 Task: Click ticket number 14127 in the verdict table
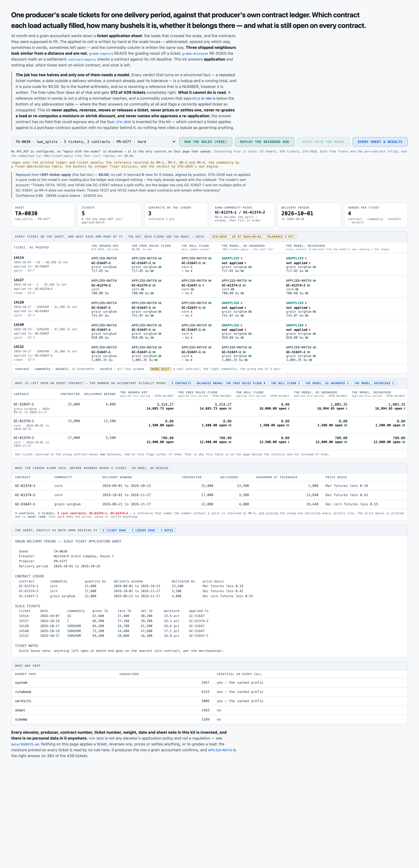pyautogui.click(x=19, y=280)
